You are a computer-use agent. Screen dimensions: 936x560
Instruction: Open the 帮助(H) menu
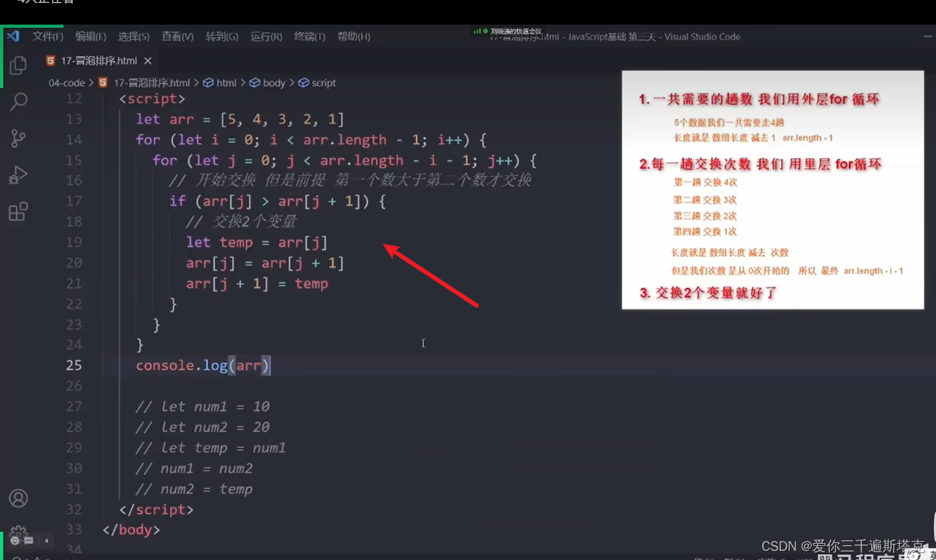[x=354, y=36]
